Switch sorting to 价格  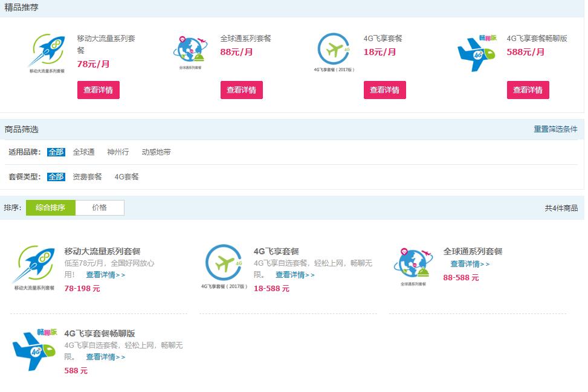pyautogui.click(x=100, y=207)
